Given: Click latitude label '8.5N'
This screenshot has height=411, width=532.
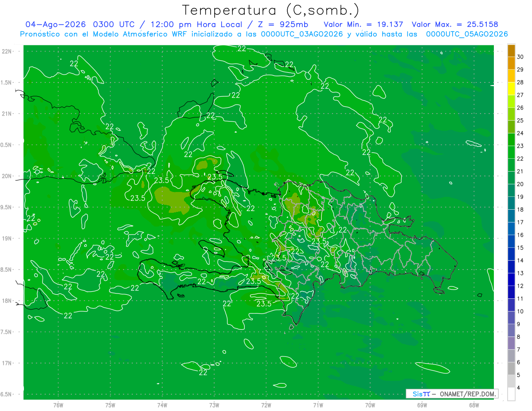Looking at the screenshot, I should click(x=7, y=270).
